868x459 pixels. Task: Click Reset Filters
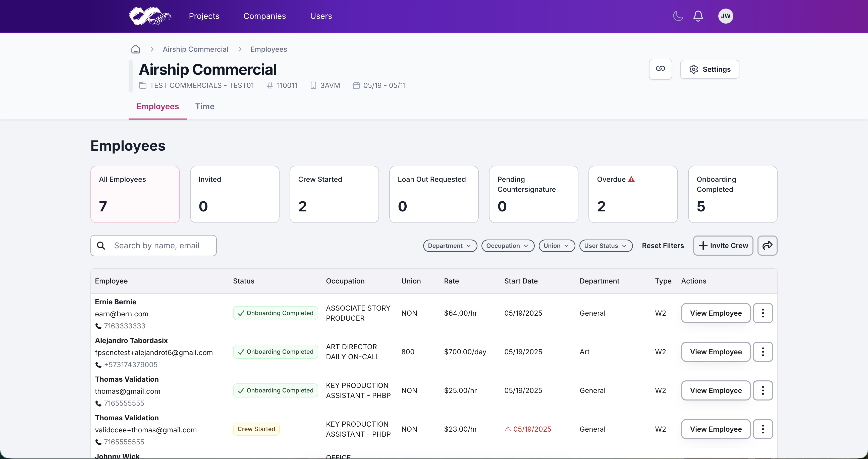coord(663,246)
